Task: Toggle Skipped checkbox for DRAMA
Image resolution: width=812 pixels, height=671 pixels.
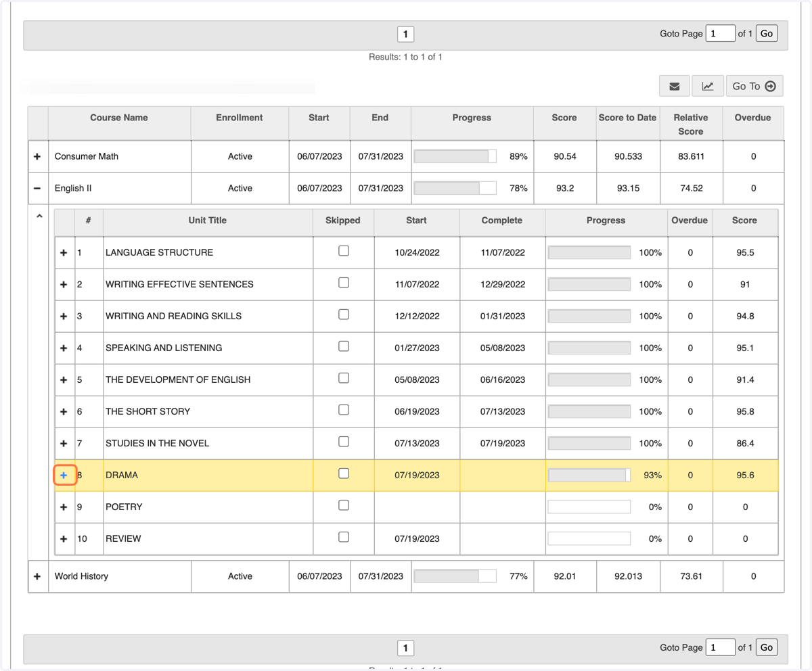Action: (344, 473)
